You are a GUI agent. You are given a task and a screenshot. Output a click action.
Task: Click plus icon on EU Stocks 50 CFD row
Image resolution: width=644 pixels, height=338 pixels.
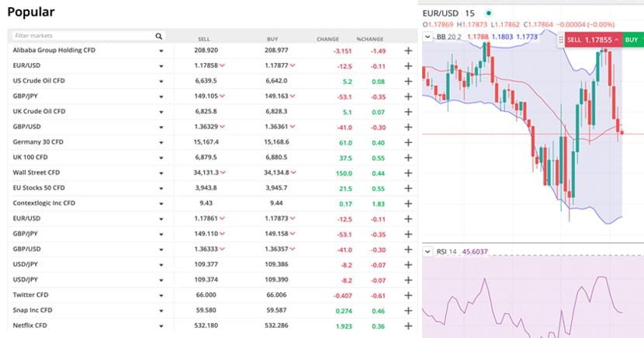pyautogui.click(x=408, y=188)
